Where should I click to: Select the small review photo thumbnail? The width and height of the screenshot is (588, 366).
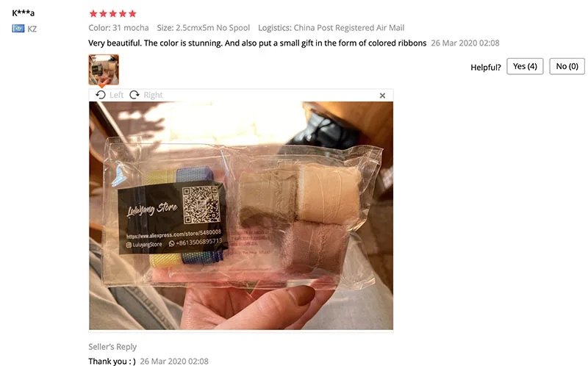coord(104,70)
